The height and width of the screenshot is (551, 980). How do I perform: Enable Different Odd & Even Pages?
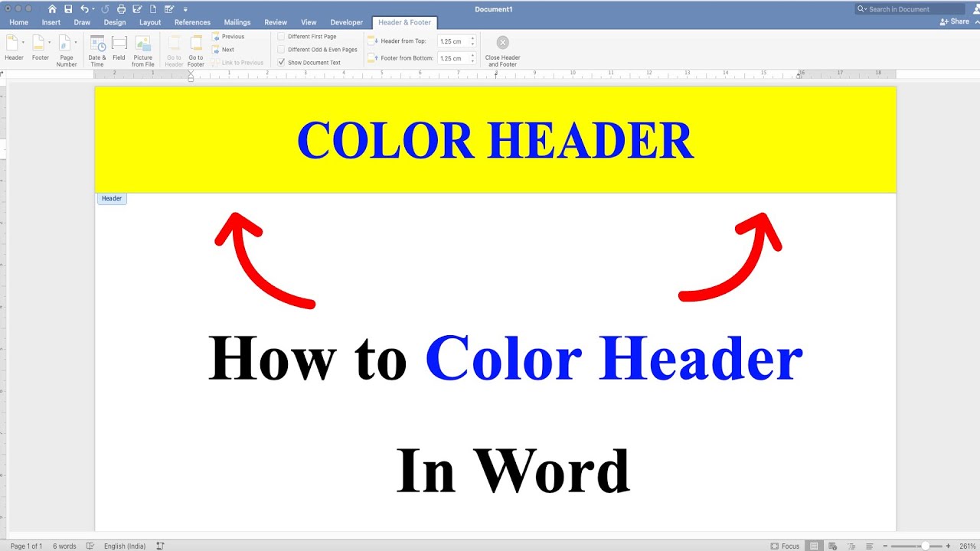[281, 50]
